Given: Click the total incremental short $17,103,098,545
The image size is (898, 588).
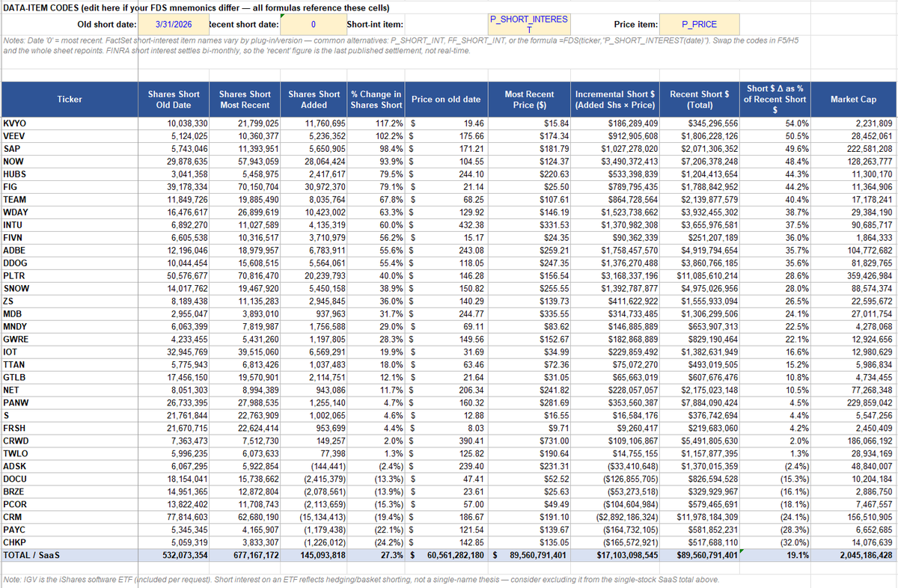Looking at the screenshot, I should [x=615, y=555].
